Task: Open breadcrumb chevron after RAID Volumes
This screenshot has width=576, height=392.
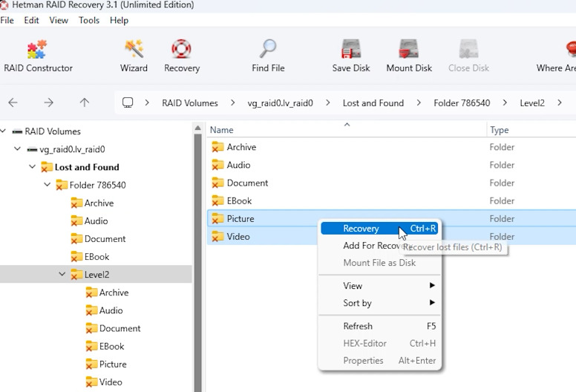Action: coord(233,103)
